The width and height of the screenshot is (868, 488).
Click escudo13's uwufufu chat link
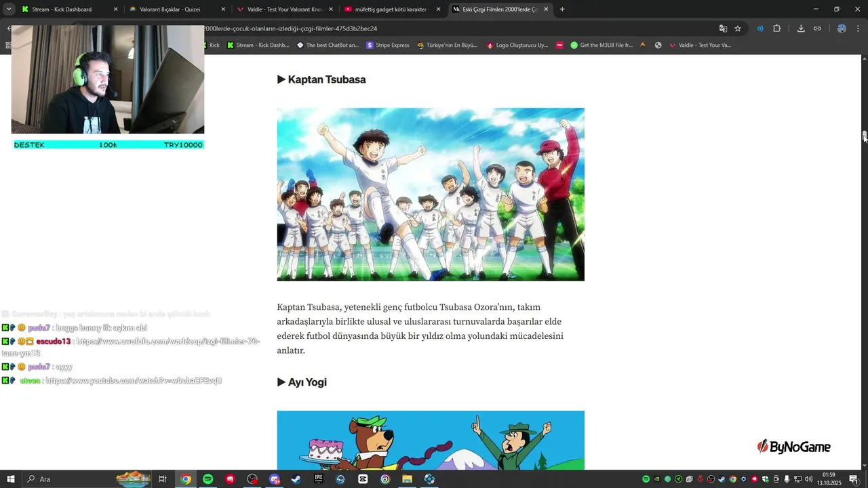click(x=132, y=347)
